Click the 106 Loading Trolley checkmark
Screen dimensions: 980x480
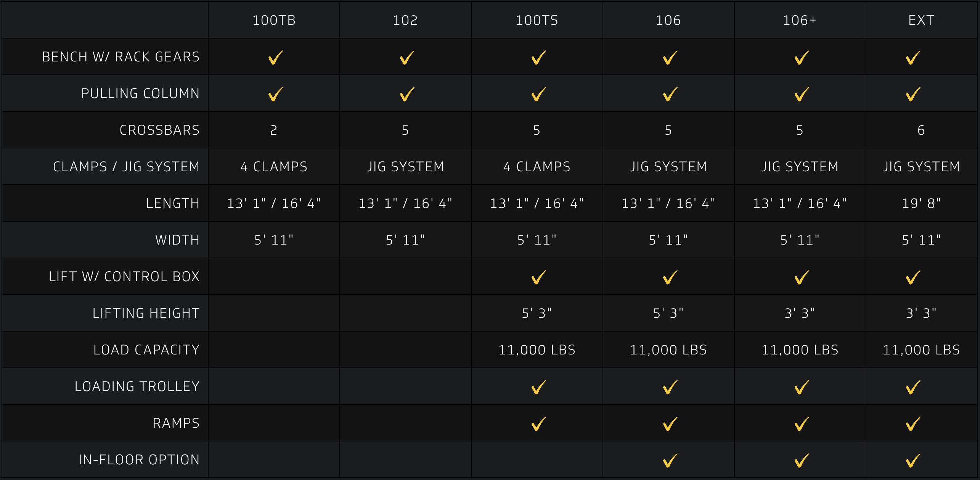pos(670,387)
